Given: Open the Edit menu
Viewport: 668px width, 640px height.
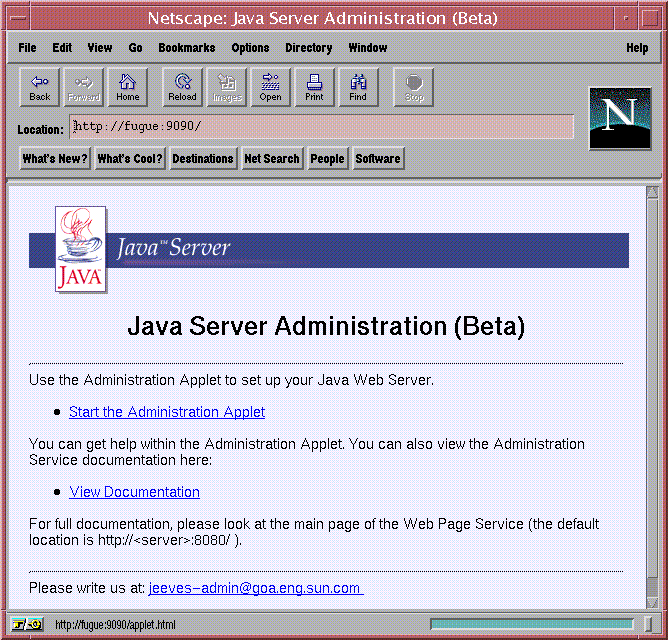Looking at the screenshot, I should tap(62, 48).
